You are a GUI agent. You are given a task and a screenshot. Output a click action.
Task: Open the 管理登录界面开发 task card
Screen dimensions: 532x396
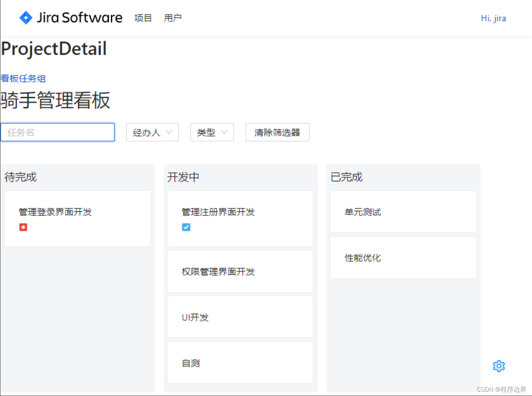77,219
